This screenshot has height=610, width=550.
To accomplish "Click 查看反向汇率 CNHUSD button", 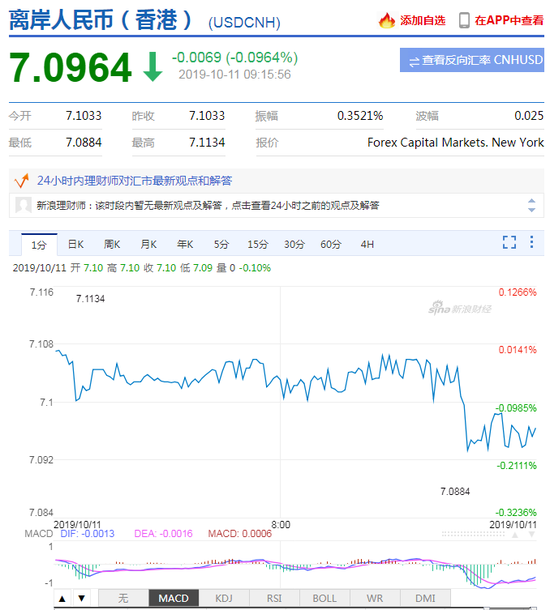I will [472, 60].
